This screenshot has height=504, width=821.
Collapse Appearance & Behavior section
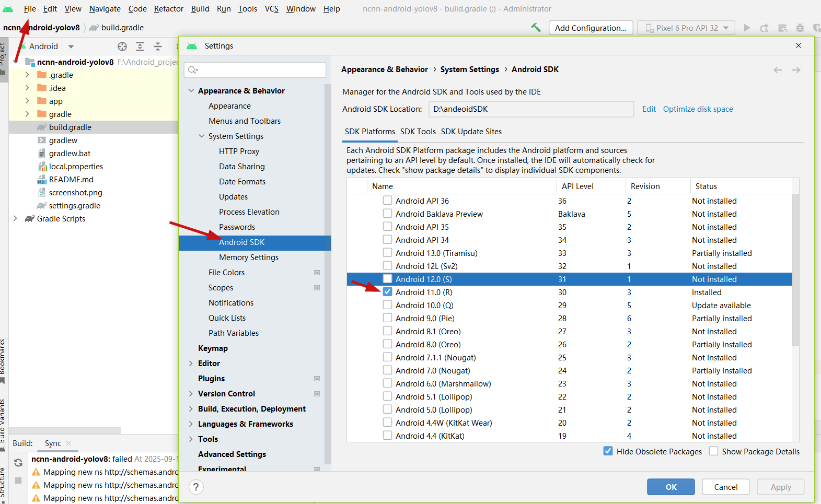pos(191,91)
